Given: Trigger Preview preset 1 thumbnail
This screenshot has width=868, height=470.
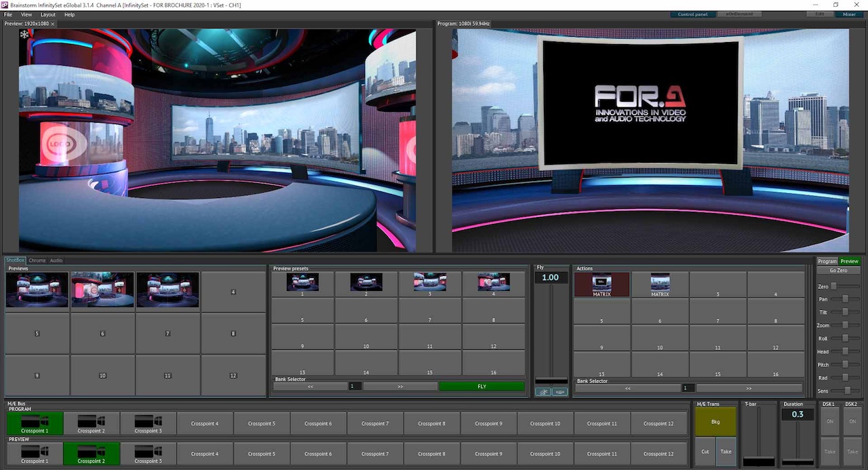Looking at the screenshot, I should [x=302, y=283].
